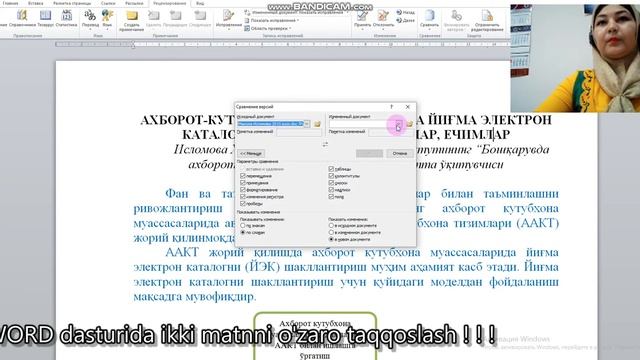Switch to the Главная ribbon tab
This screenshot has height=360, width=640.
pos(10,3)
